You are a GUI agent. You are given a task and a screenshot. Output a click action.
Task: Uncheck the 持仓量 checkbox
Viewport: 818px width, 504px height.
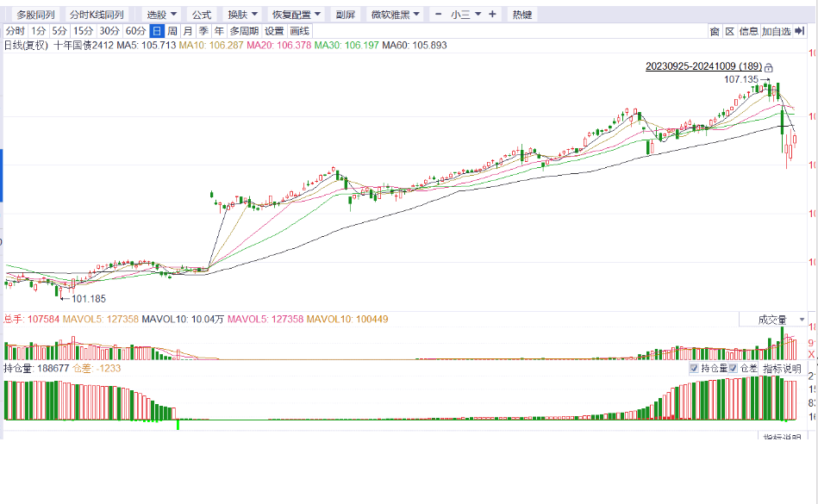tap(694, 368)
